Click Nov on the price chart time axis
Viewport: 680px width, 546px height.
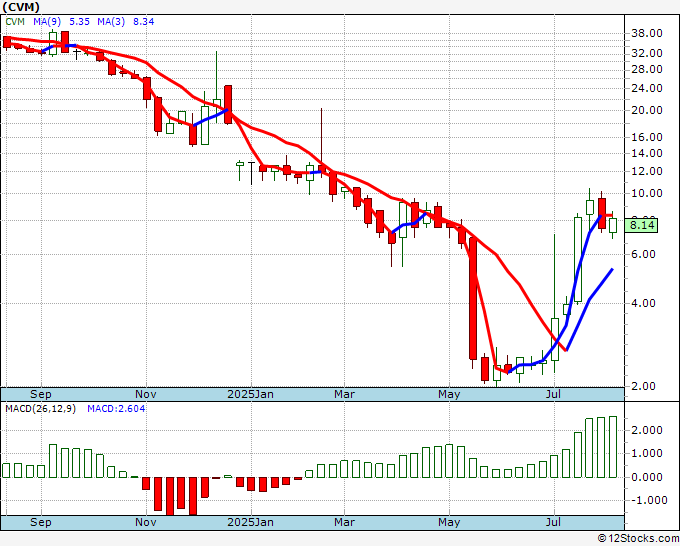coord(146,394)
